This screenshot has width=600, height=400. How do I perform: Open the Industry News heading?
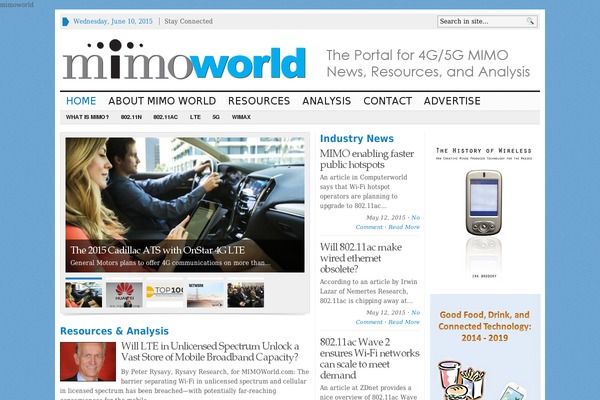pyautogui.click(x=357, y=139)
